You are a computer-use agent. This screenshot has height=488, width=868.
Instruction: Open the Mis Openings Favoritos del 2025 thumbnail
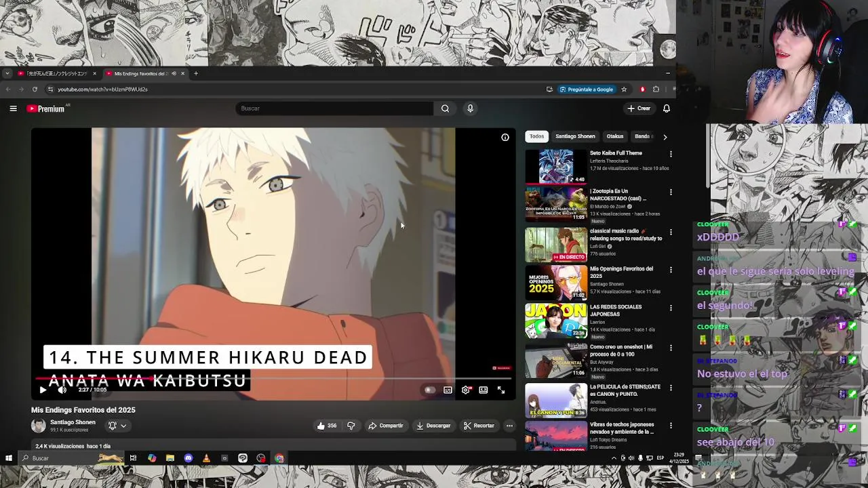556,282
